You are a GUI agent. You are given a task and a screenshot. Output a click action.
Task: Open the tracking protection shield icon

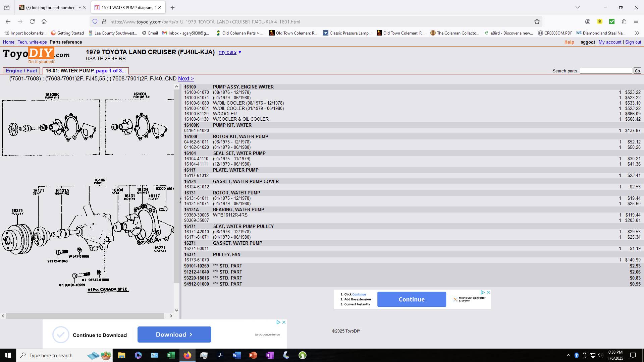95,21
